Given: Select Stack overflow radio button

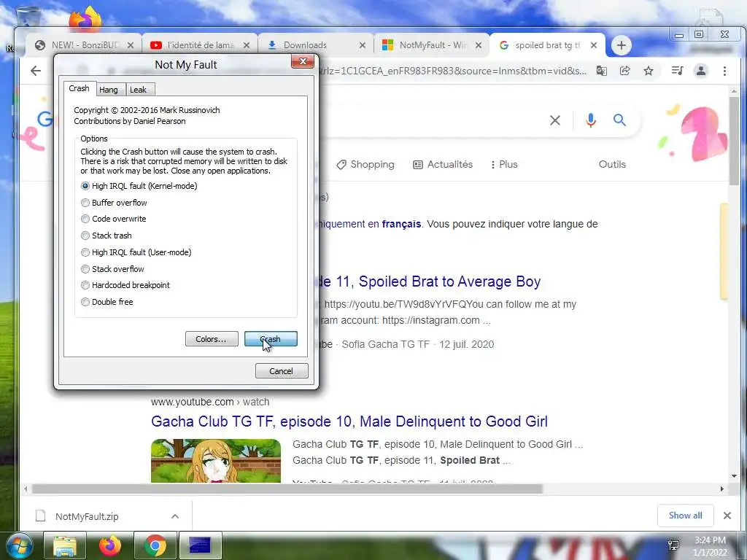Looking at the screenshot, I should pyautogui.click(x=85, y=269).
